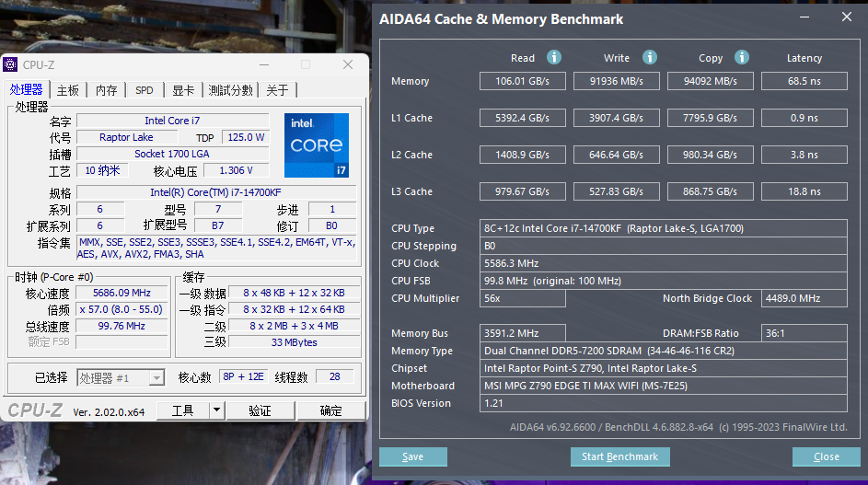Click the Raptor Lake codename field
Image resolution: width=868 pixels, height=485 pixels.
point(126,137)
